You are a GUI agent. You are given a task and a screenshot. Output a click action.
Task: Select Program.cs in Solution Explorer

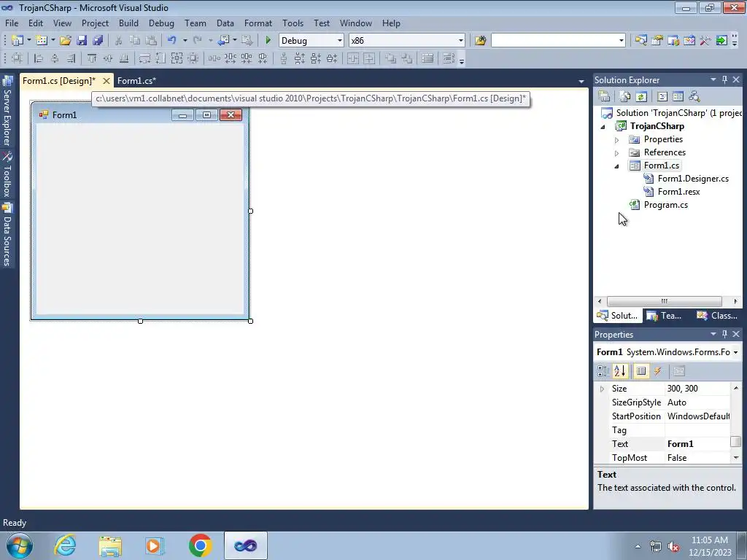665,205
